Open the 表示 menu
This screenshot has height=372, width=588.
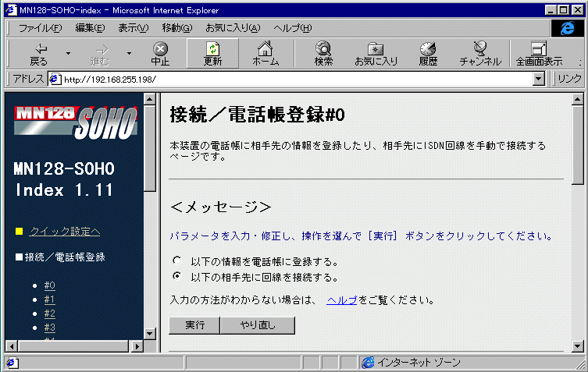(x=133, y=28)
